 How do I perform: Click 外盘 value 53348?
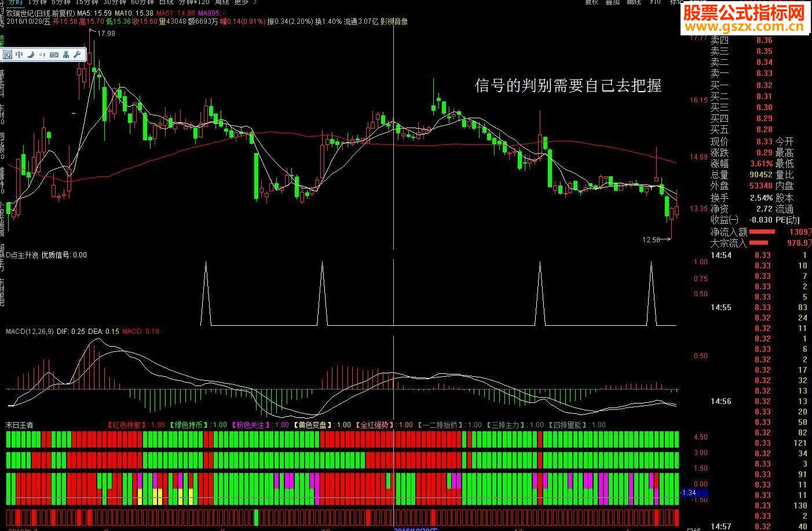pyautogui.click(x=760, y=186)
